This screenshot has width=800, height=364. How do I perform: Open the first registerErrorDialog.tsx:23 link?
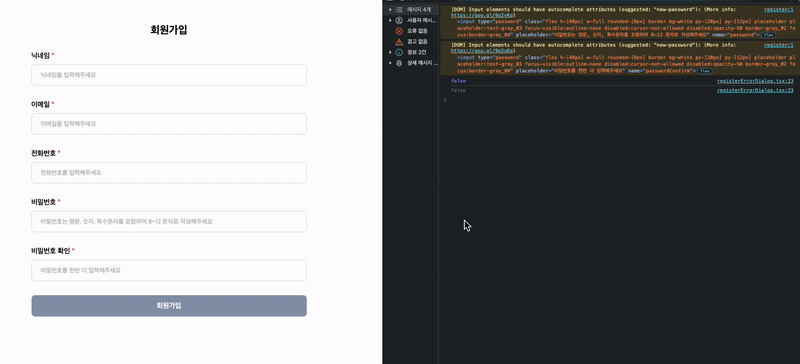pyautogui.click(x=755, y=81)
